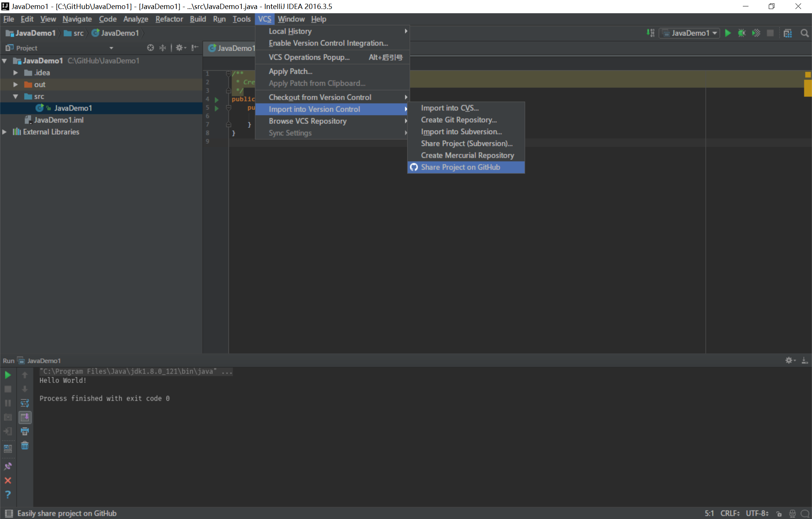The width and height of the screenshot is (812, 519).
Task: Open the File menu
Action: (9, 19)
